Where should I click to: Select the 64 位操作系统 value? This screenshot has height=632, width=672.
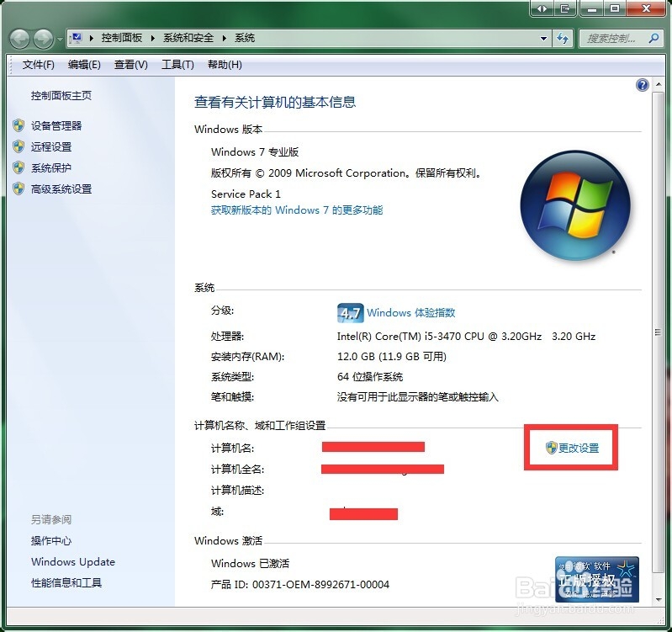[370, 377]
